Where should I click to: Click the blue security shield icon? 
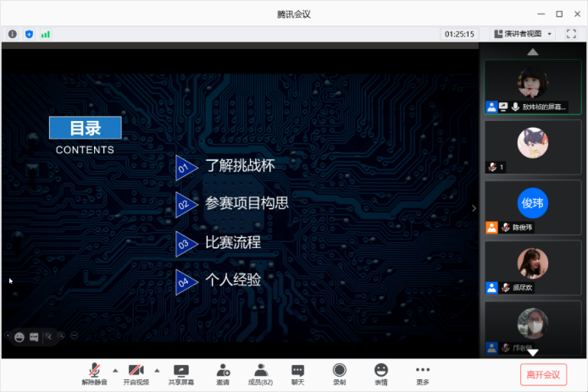click(x=29, y=34)
